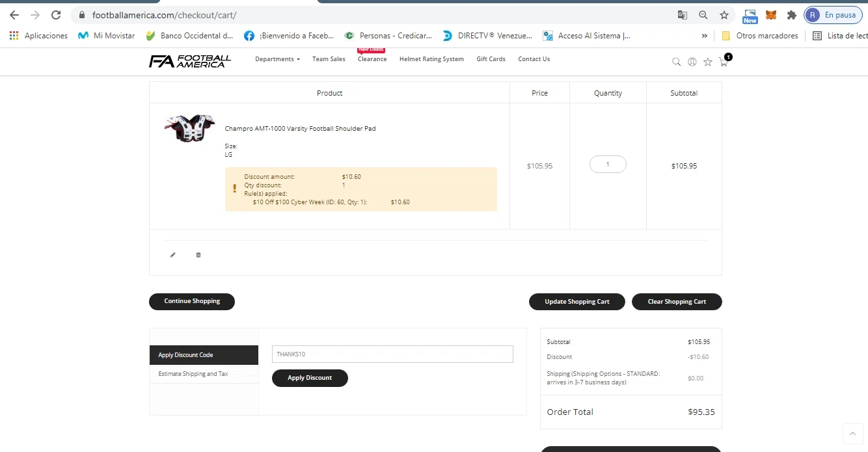This screenshot has height=452, width=868.
Task: Open Gift Cards menu item
Action: pos(491,59)
